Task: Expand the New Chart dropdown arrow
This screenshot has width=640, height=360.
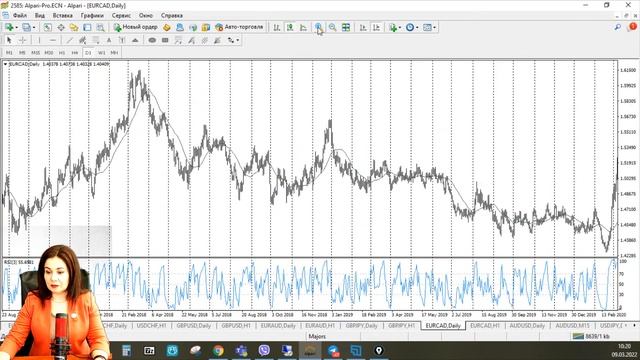Action: pyautogui.click(x=16, y=28)
